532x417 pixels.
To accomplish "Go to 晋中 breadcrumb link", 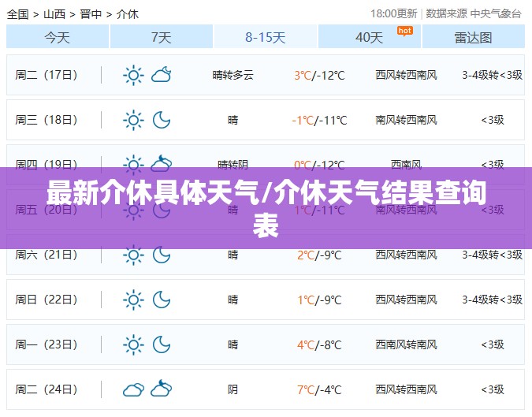I will [91, 14].
